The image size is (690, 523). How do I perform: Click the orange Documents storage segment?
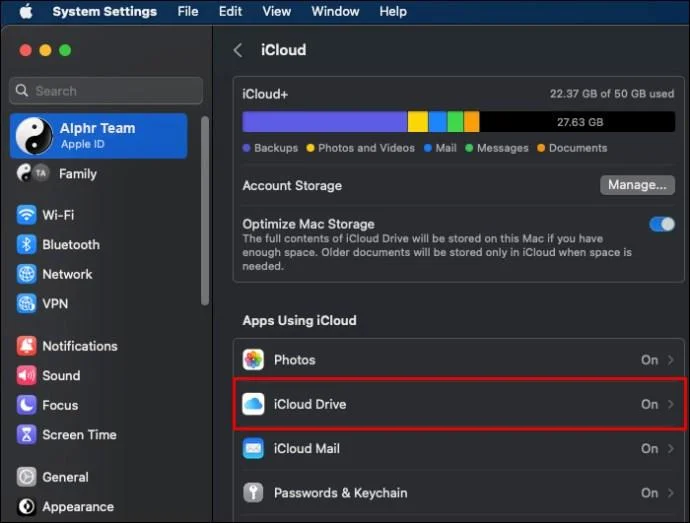471,122
